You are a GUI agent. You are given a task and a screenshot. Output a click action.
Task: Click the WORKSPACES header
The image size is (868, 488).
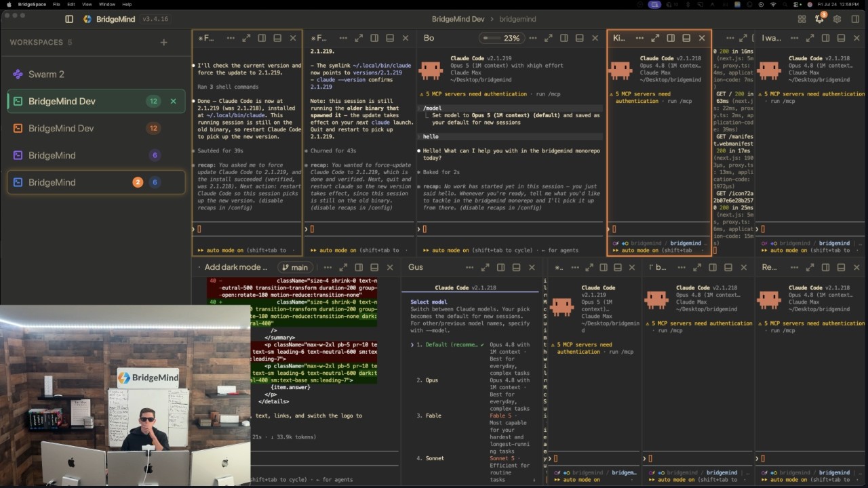click(37, 42)
